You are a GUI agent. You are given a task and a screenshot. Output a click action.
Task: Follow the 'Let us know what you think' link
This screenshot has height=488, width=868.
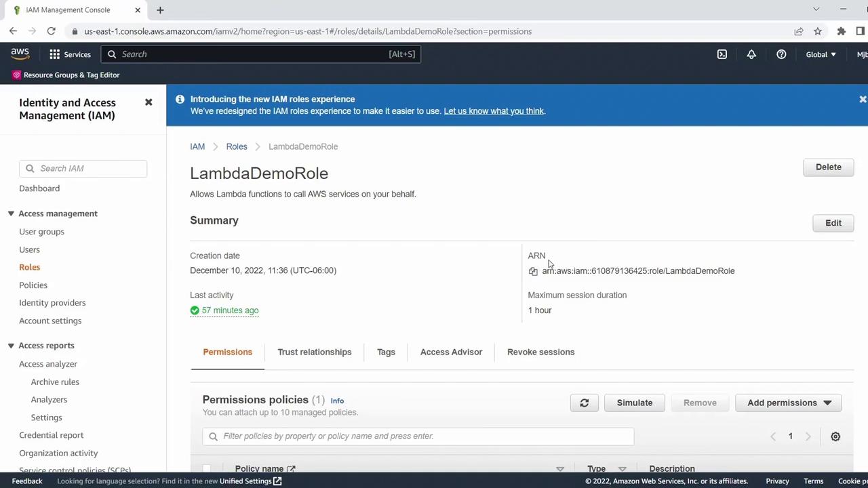(494, 111)
